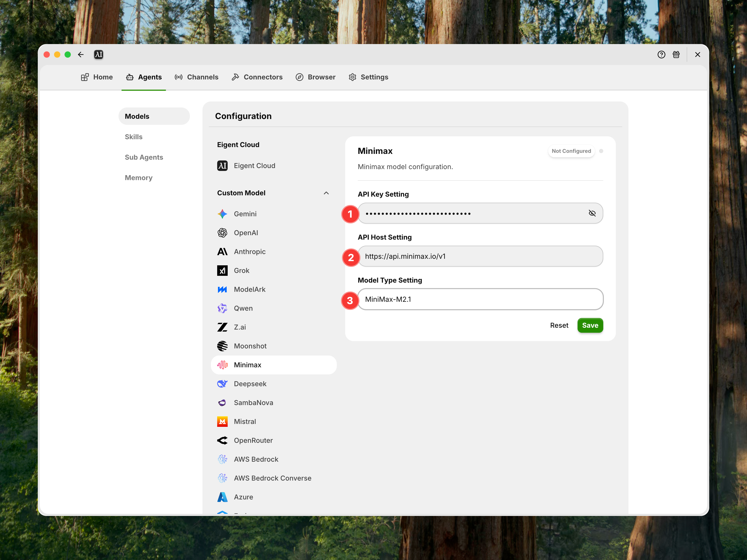The image size is (747, 560).
Task: Open Sub Agents section
Action: [x=144, y=157]
